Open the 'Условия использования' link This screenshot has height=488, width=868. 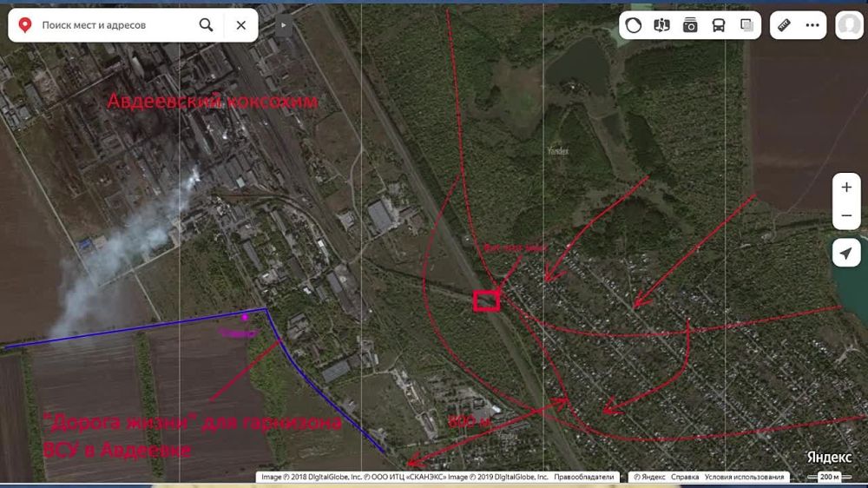(744, 477)
